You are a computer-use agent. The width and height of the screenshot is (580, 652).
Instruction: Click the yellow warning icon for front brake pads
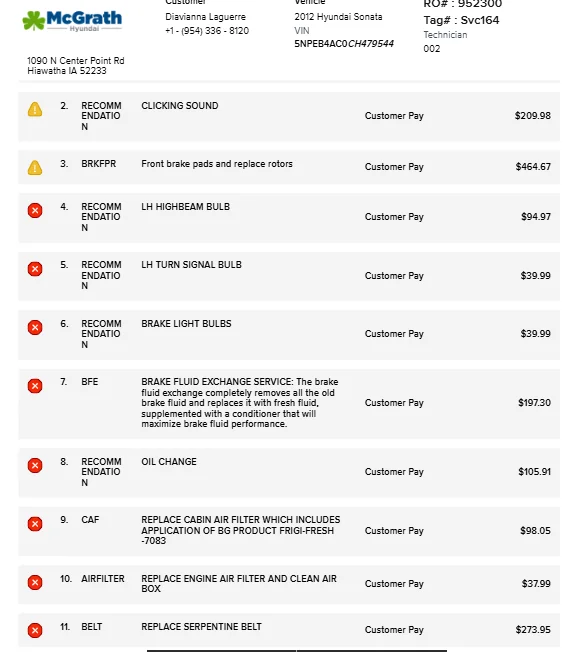point(35,168)
